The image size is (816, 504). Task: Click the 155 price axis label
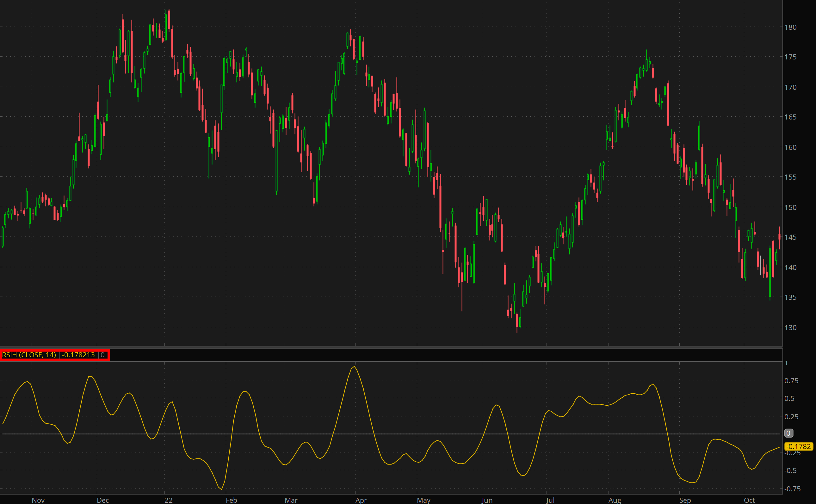[790, 177]
